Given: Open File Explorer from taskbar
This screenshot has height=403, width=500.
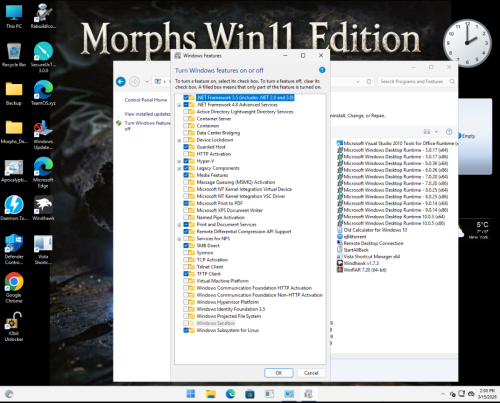Looking at the screenshot, I should coord(211,394).
